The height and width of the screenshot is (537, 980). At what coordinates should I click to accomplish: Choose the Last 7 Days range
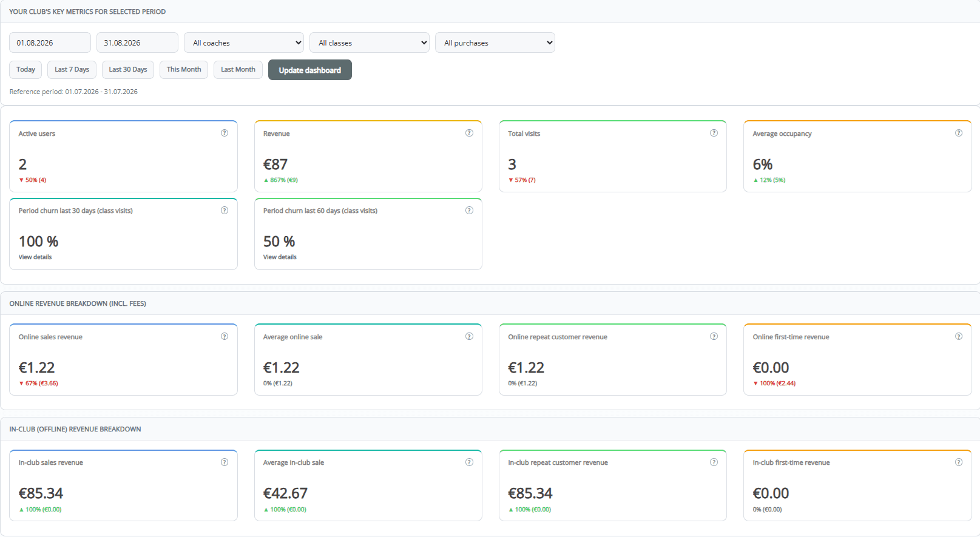[x=72, y=70]
